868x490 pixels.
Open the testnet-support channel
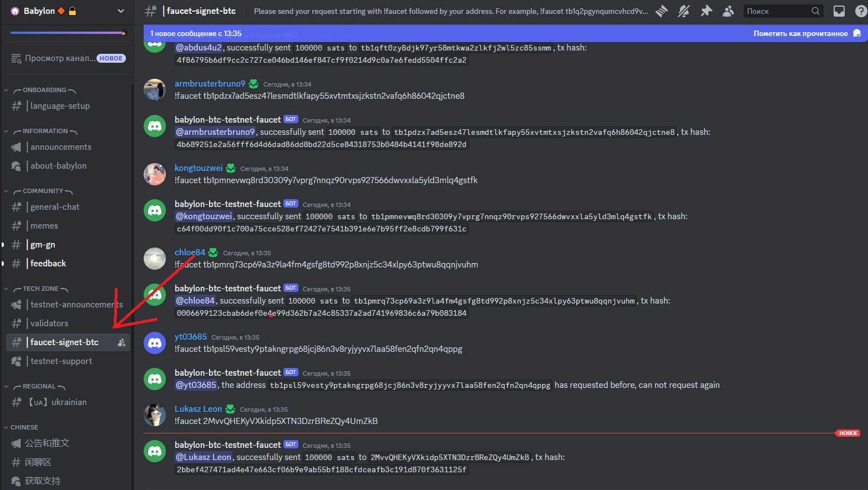click(68, 361)
